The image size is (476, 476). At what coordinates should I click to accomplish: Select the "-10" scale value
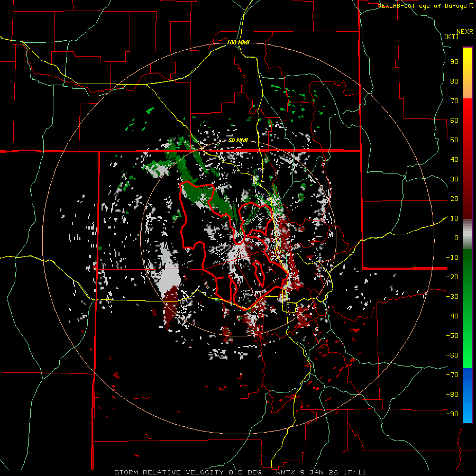[x=452, y=258]
